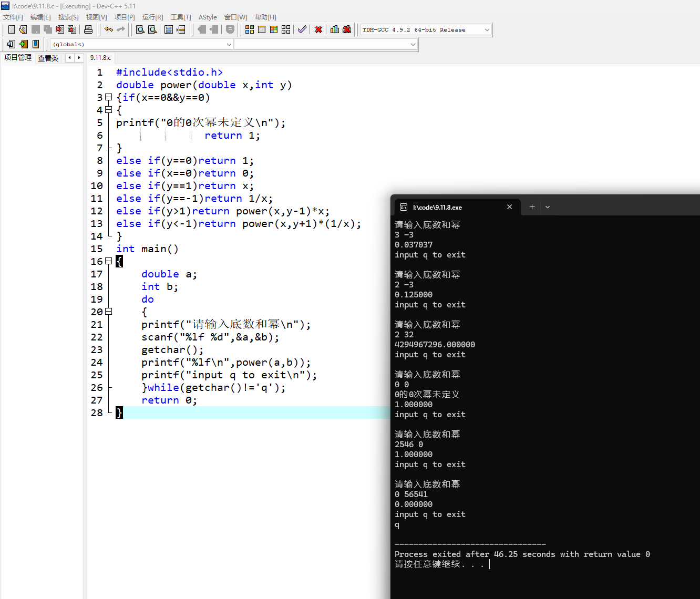Toggle bookmark toolbar icon
Viewport: 700px width, 599px height.
pos(230,29)
